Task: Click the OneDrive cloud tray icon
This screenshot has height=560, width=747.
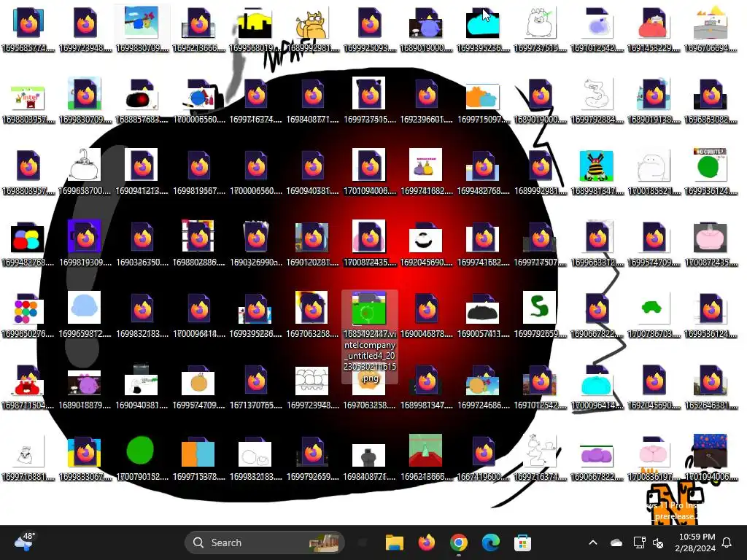Action: pyautogui.click(x=616, y=542)
